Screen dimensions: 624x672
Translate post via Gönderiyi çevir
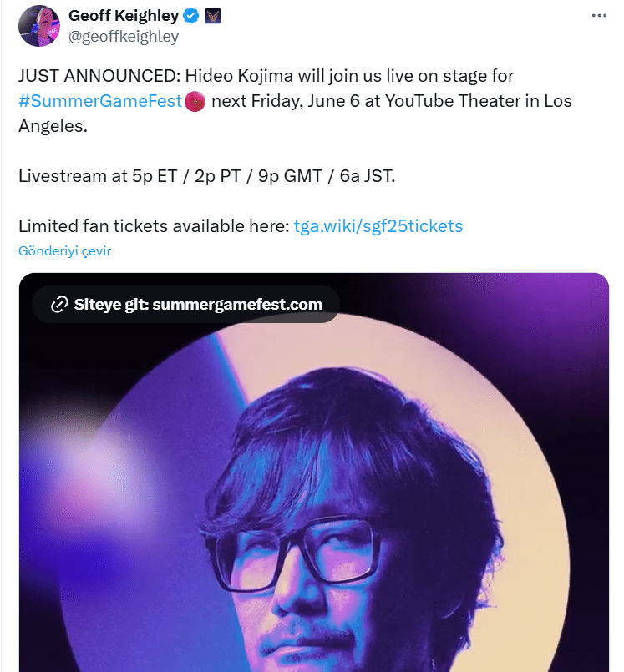click(64, 250)
